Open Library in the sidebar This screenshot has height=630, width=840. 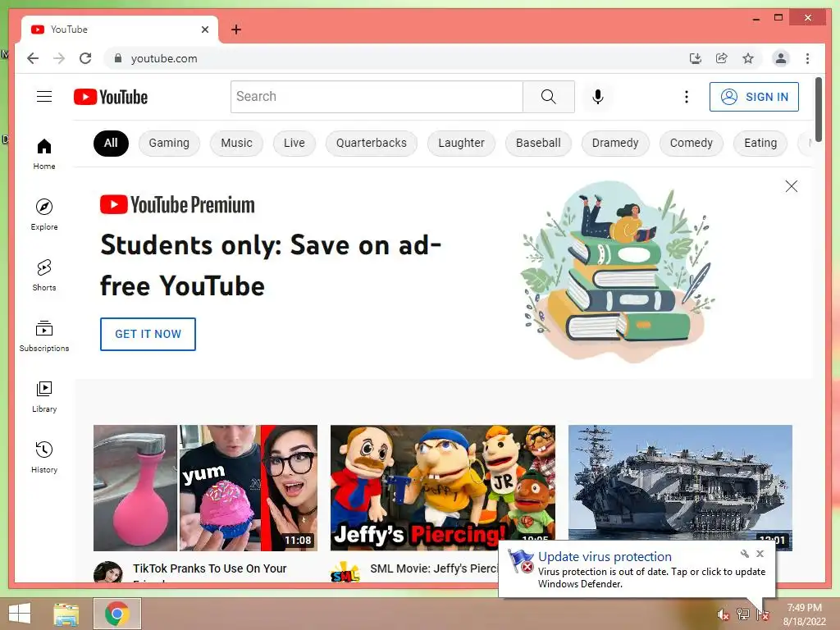pos(44,396)
